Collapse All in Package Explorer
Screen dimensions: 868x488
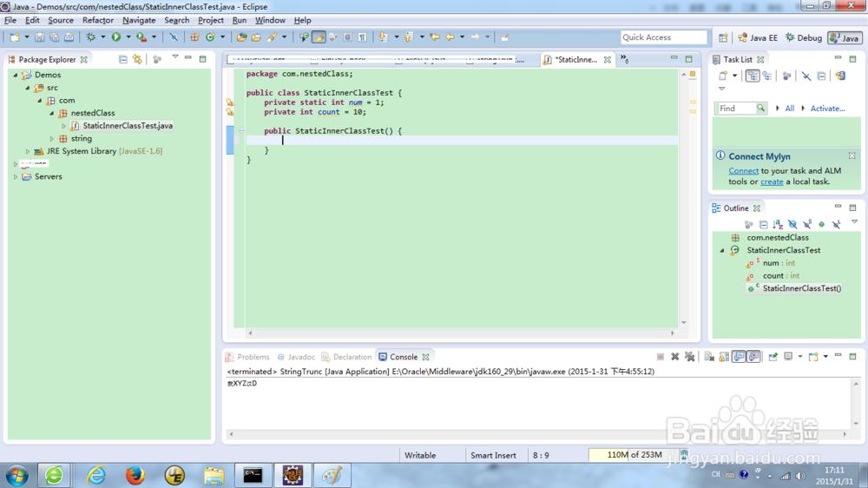pyautogui.click(x=123, y=59)
